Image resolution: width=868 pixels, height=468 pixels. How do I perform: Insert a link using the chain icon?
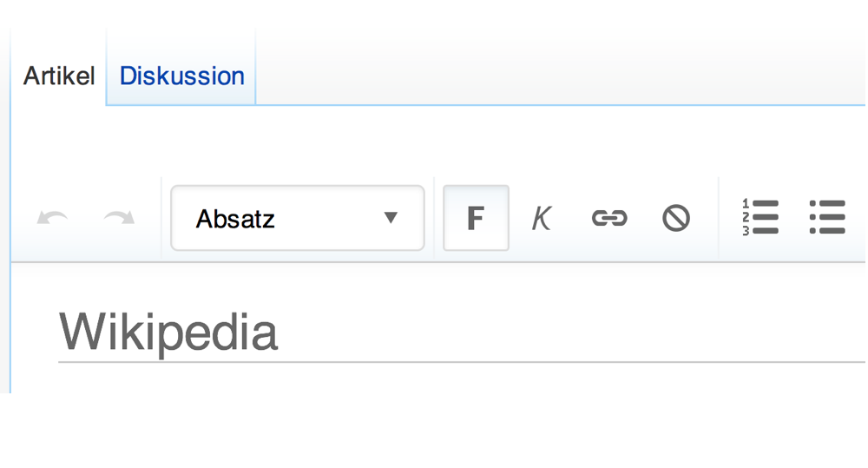coord(609,218)
